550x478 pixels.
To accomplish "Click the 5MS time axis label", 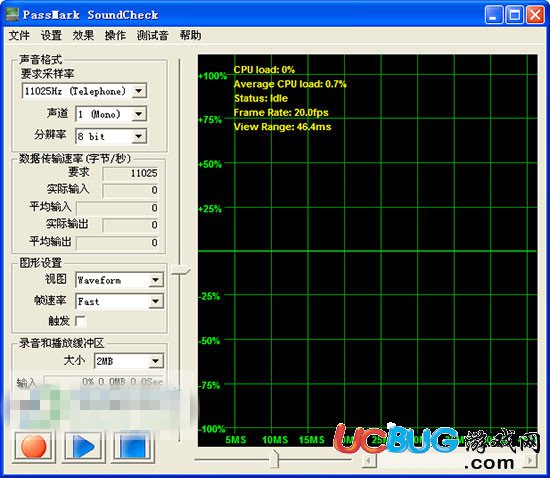I will pyautogui.click(x=236, y=440).
